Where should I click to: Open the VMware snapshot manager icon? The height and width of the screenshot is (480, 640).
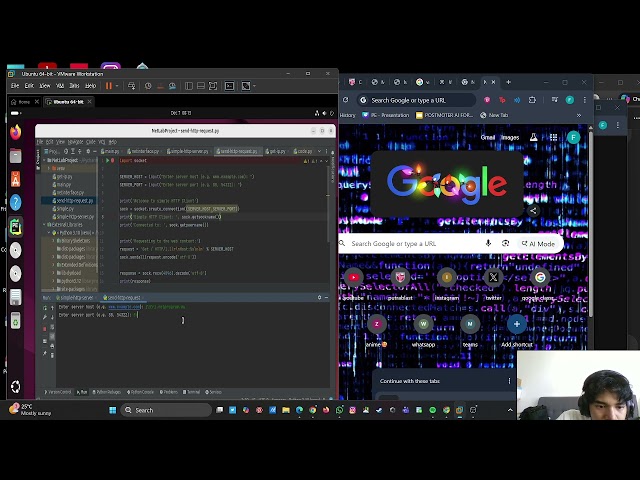[173, 86]
